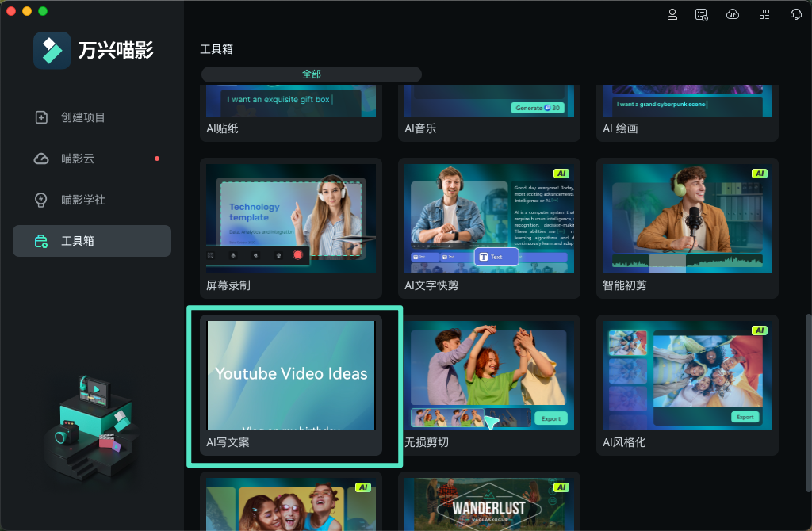812x531 pixels.
Task: Open the 智能初剪 tool thumbnail
Action: tap(688, 219)
